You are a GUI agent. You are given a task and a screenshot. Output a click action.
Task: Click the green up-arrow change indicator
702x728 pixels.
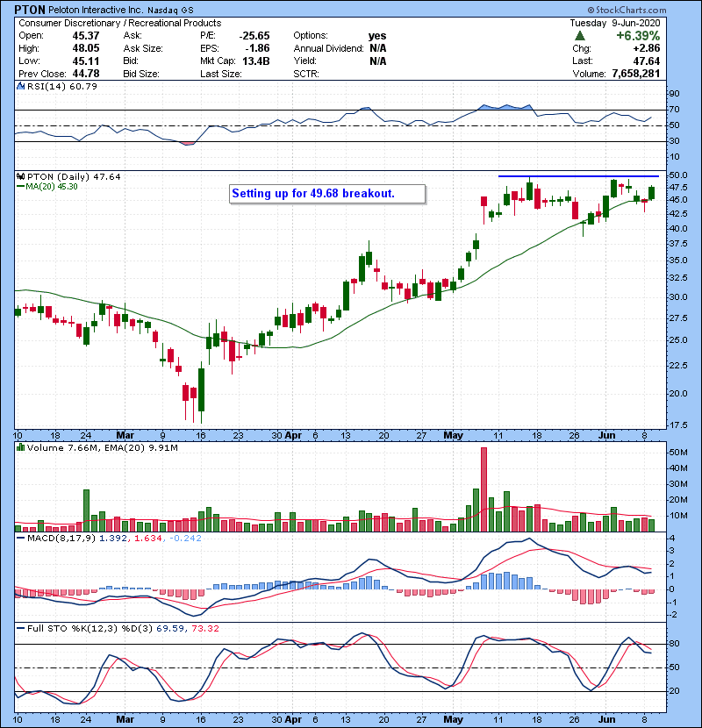(579, 36)
